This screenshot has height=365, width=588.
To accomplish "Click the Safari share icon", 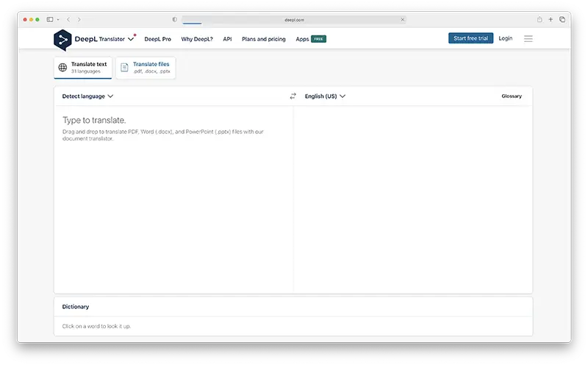I will tap(539, 19).
